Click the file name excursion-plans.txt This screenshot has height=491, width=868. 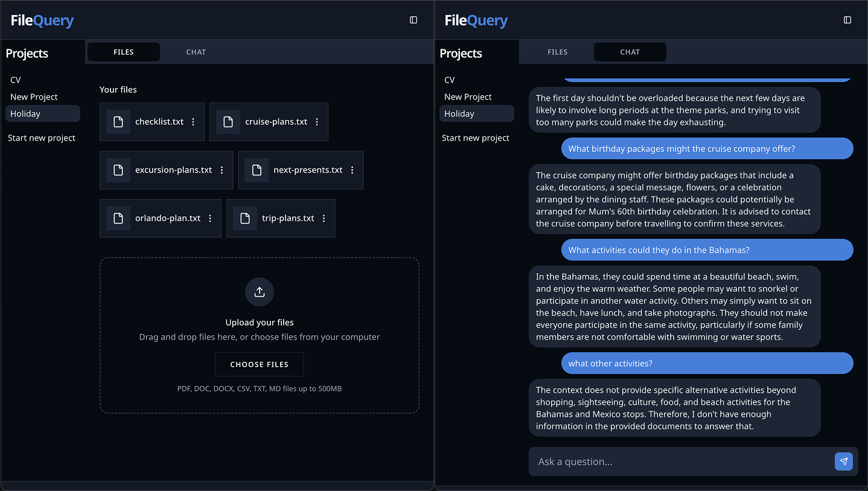click(174, 170)
